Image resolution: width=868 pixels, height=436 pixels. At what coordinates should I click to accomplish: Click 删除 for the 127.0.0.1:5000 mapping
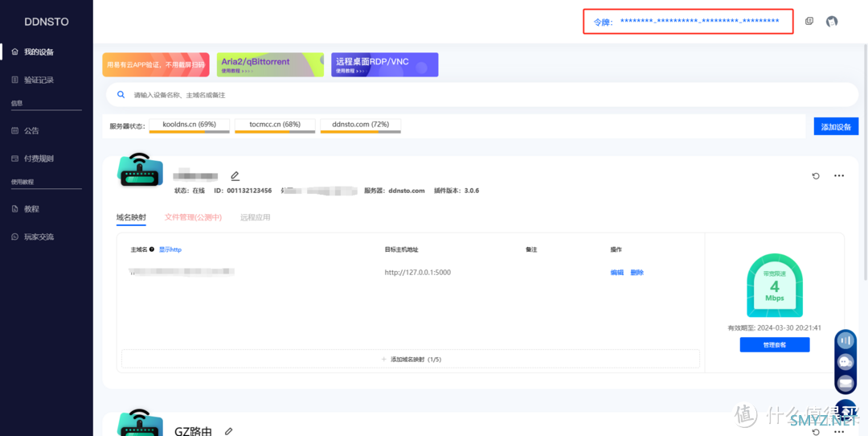(637, 272)
